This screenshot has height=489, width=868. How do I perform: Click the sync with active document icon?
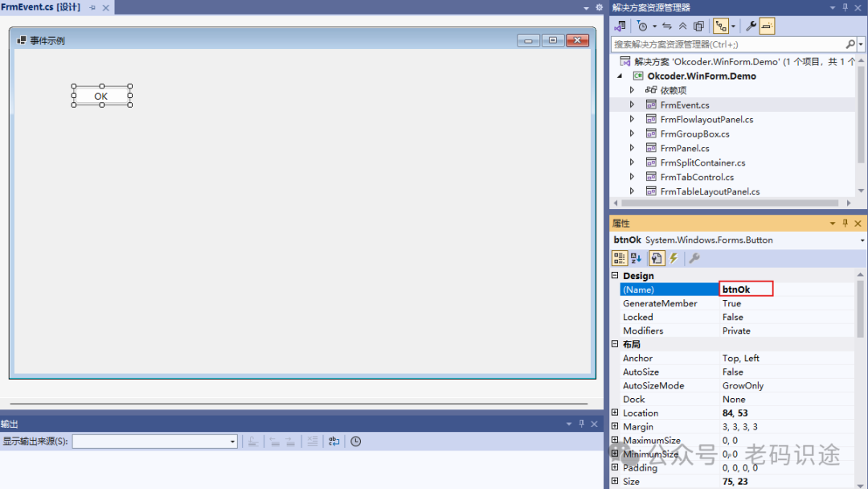tap(667, 27)
